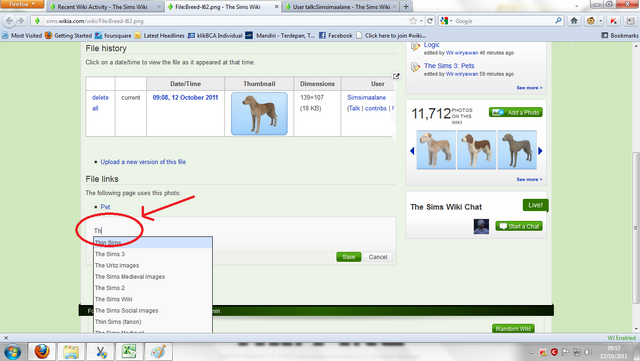Screen dimensions: 640x361
Task: Click the dog thumbnail in file history
Action: pos(259,114)
